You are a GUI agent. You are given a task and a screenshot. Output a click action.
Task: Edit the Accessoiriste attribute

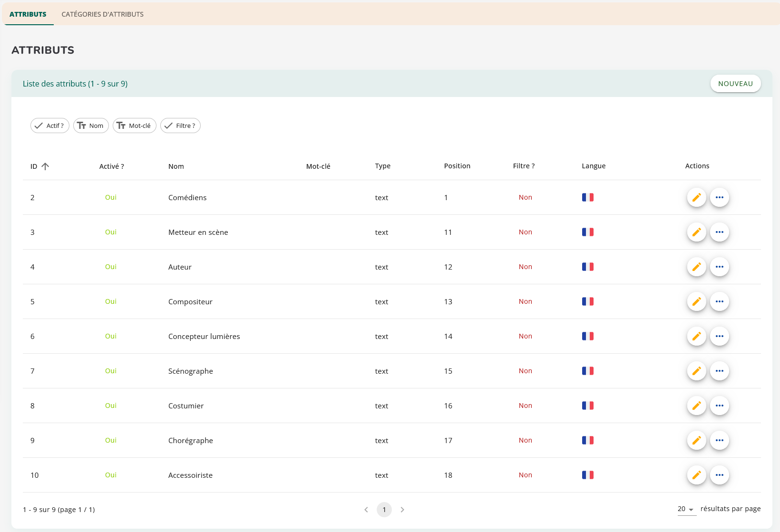pos(696,475)
